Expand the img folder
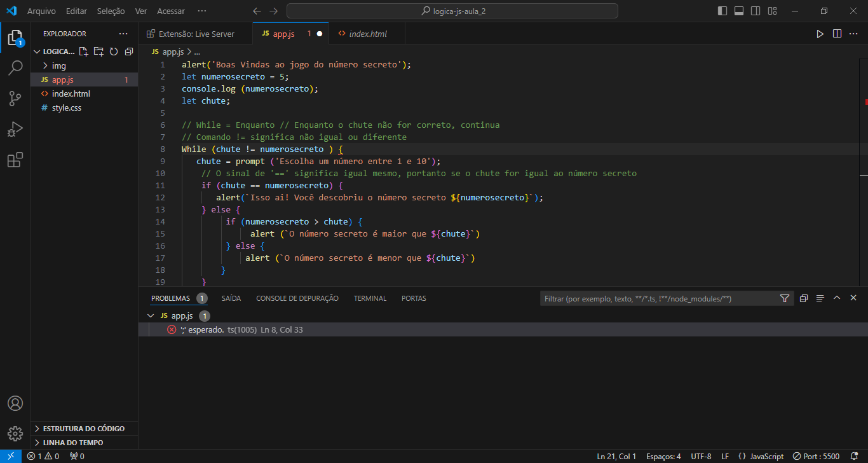 click(x=45, y=66)
